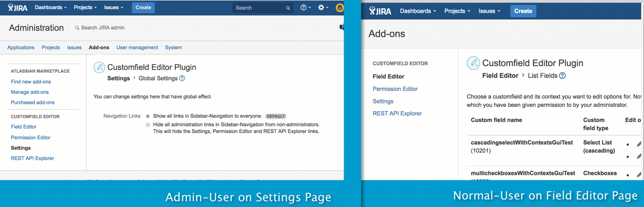Open Manage add-ons link
This screenshot has width=644, height=207.
click(x=30, y=92)
